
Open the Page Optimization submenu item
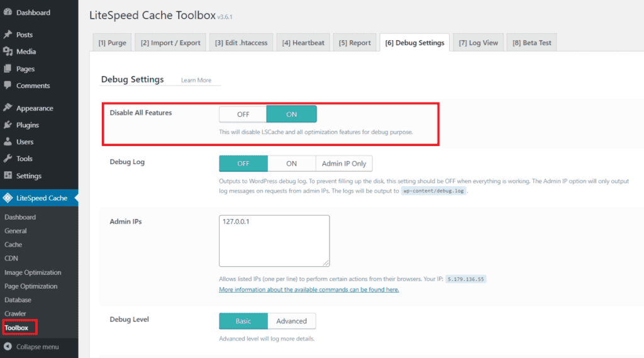point(31,286)
